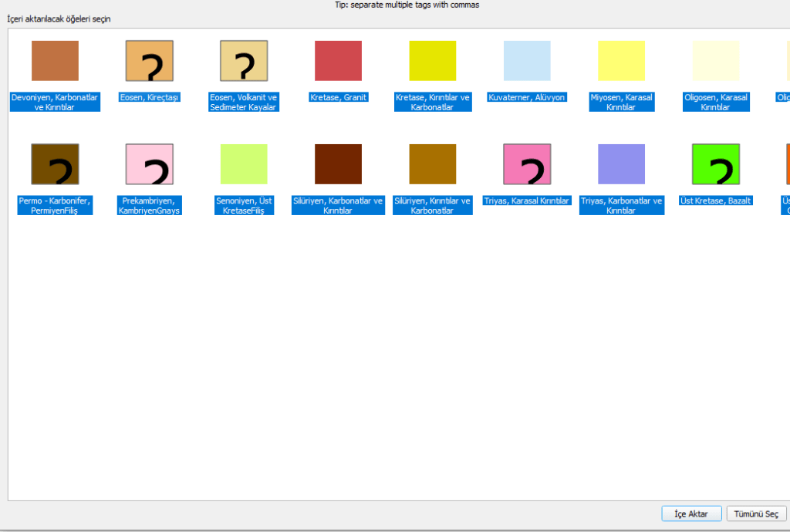
Task: Click the Kuvaterner, Alüvyon text label
Action: [x=527, y=98]
